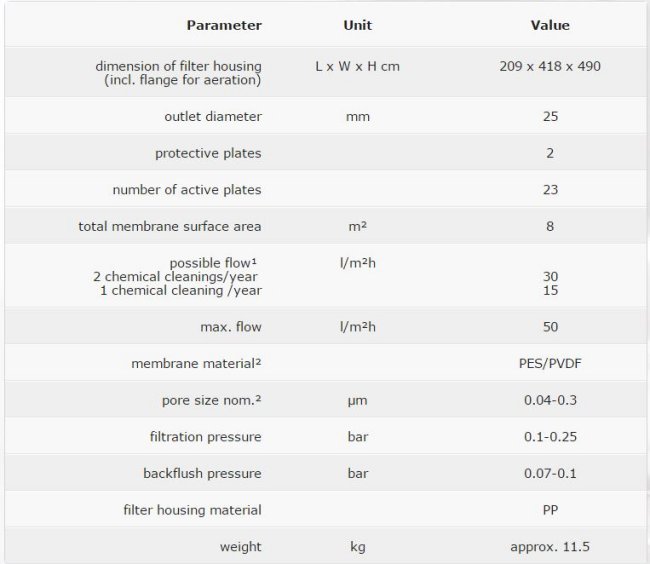650x564 pixels.
Task: Select the max. flow value 50
Action: [549, 327]
